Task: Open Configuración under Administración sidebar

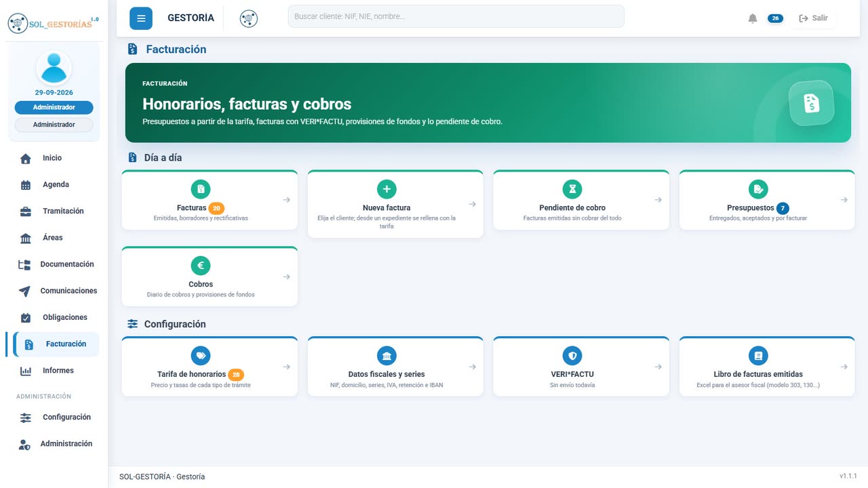Action: [x=54, y=418]
